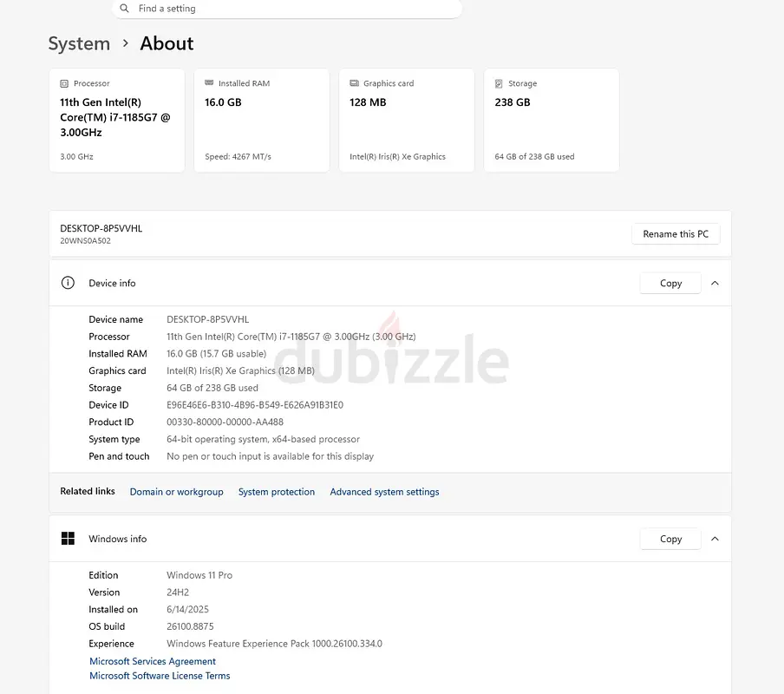
Task: Open Domain or workgroup link
Action: 177,492
